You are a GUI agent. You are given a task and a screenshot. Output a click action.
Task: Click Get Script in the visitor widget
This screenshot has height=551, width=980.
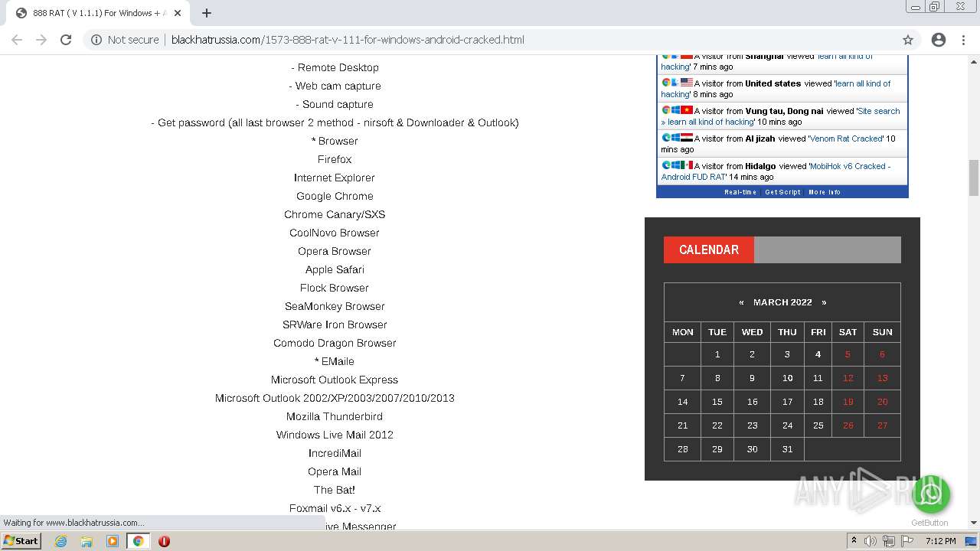coord(782,192)
